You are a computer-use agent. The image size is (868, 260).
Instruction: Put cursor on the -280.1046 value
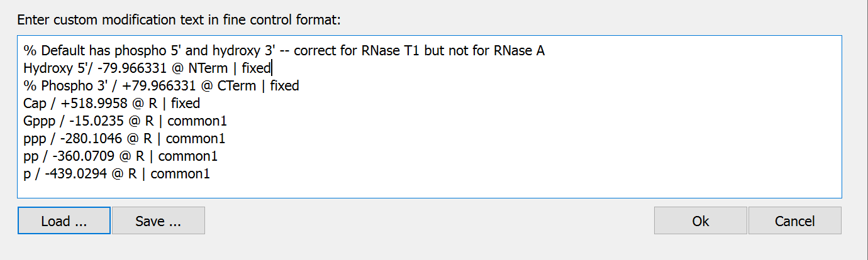coord(84,138)
